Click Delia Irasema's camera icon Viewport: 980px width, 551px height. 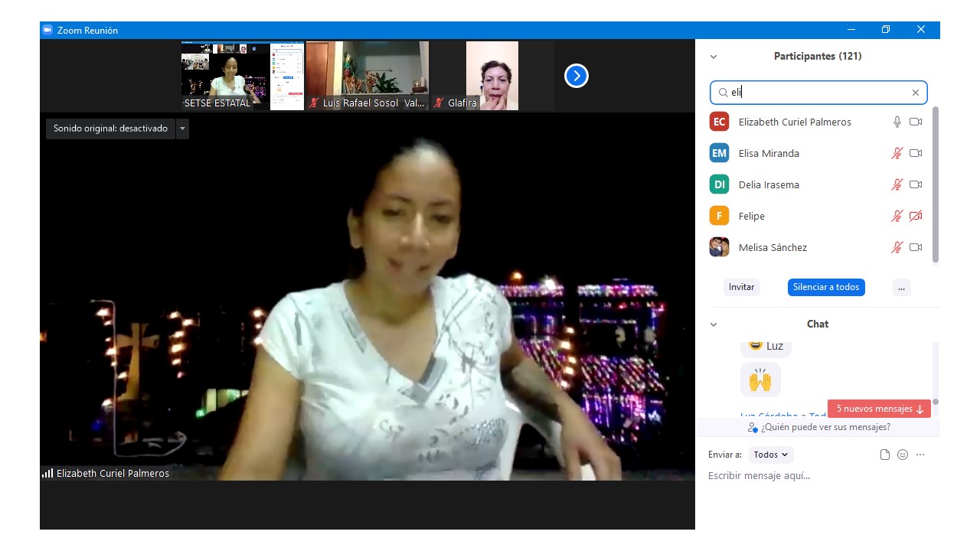(916, 184)
